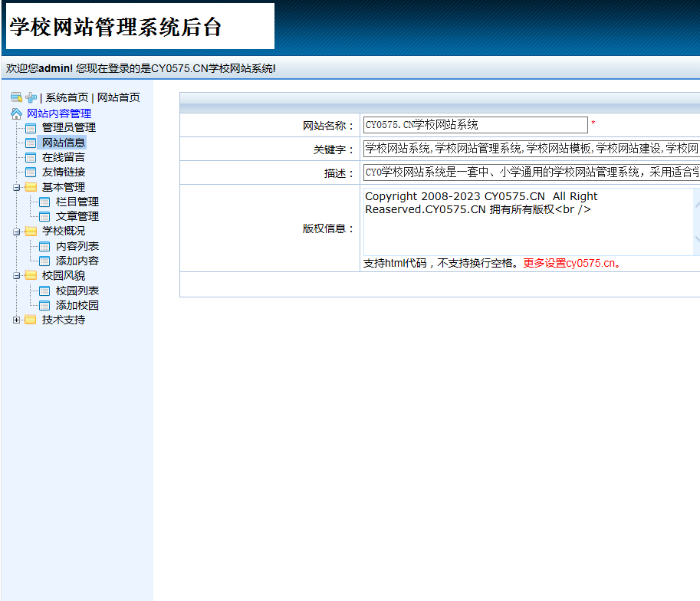Focus the 网站名称 input field
The width and height of the screenshot is (700, 601).
pyautogui.click(x=475, y=125)
